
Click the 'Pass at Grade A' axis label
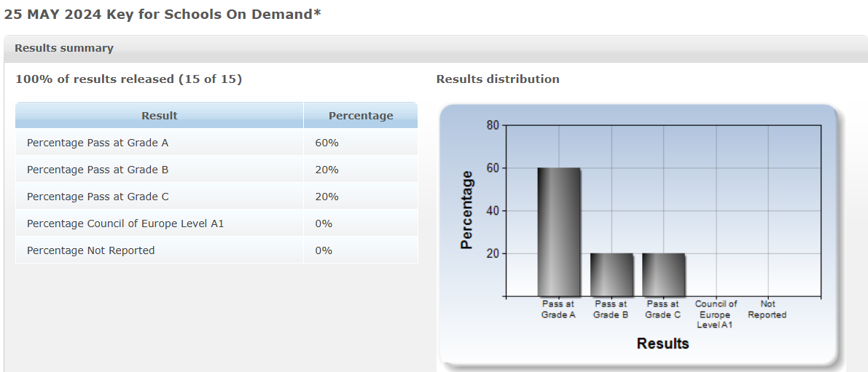558,309
